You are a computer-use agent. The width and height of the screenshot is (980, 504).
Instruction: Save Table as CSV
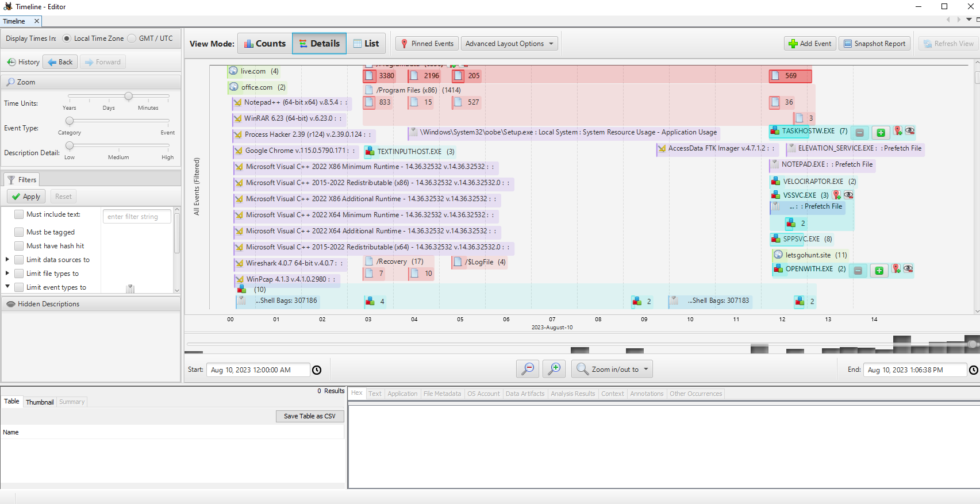(x=310, y=416)
